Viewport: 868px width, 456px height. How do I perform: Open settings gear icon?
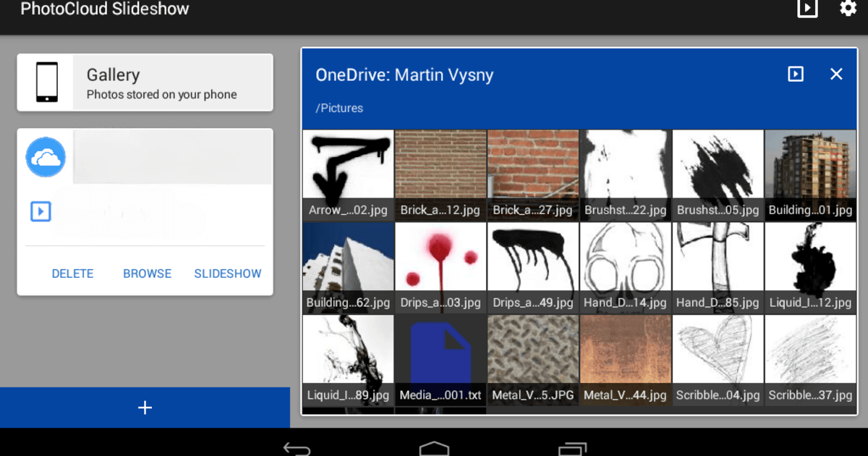(x=848, y=9)
